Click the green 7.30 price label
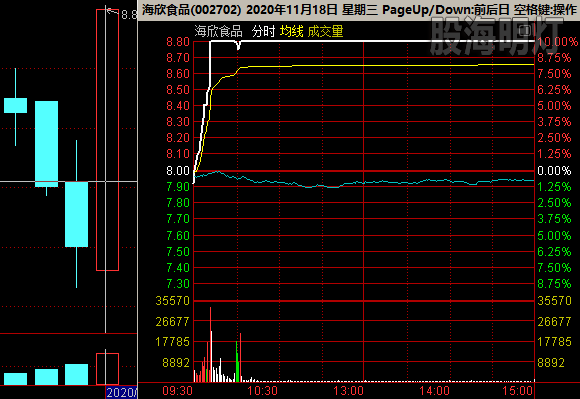This screenshot has width=580, height=399. 178,284
